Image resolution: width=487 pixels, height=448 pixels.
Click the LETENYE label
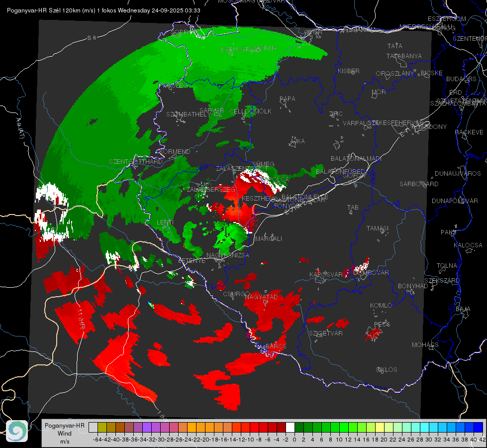[192, 260]
